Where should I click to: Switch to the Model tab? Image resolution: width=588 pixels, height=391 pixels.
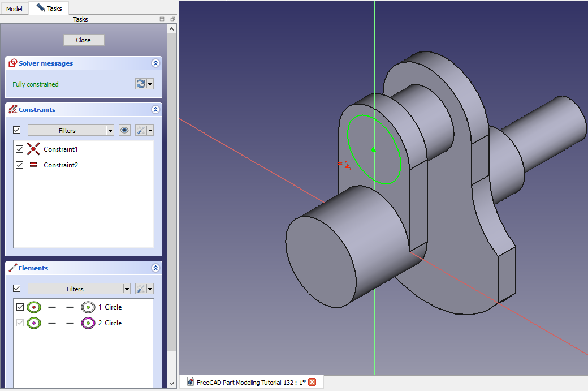click(x=14, y=8)
